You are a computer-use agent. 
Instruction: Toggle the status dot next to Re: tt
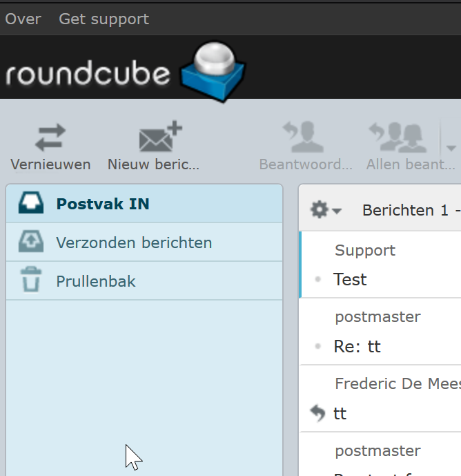pyautogui.click(x=317, y=346)
